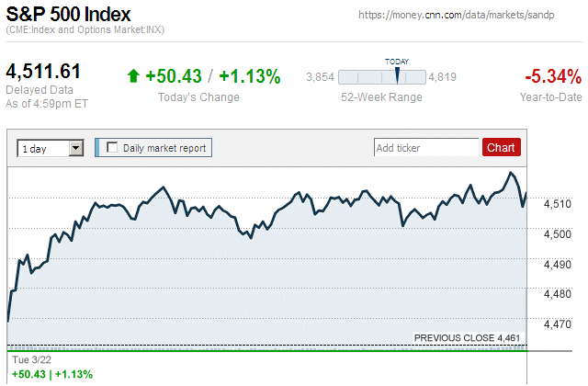Screen dimensions: 588x386
Task: Click the Add ticker input field
Action: (426, 147)
